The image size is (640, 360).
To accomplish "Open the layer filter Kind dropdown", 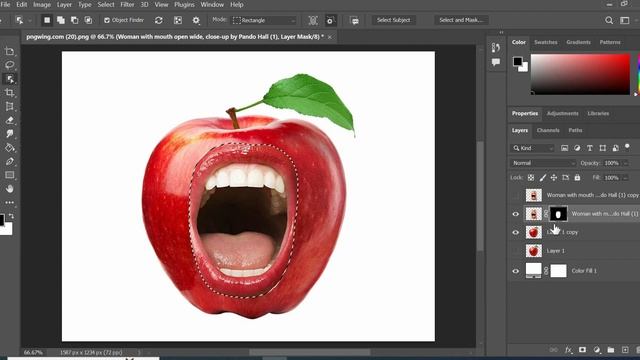I will 533,148.
